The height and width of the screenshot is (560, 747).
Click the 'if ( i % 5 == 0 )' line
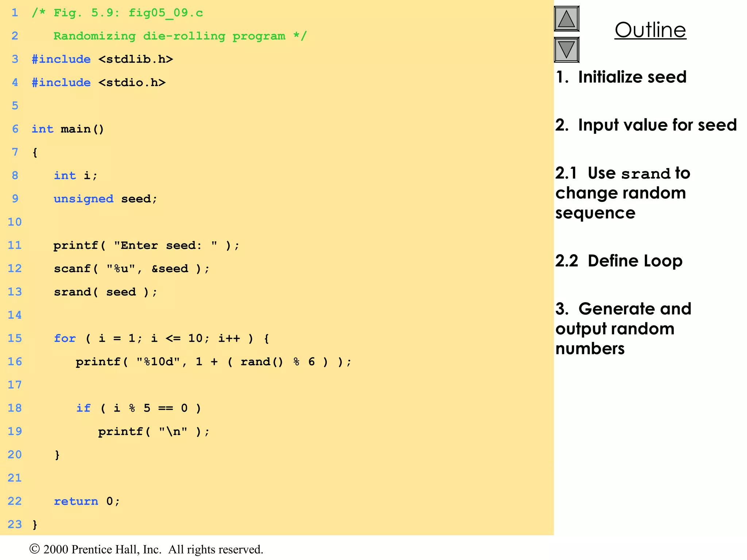point(139,408)
